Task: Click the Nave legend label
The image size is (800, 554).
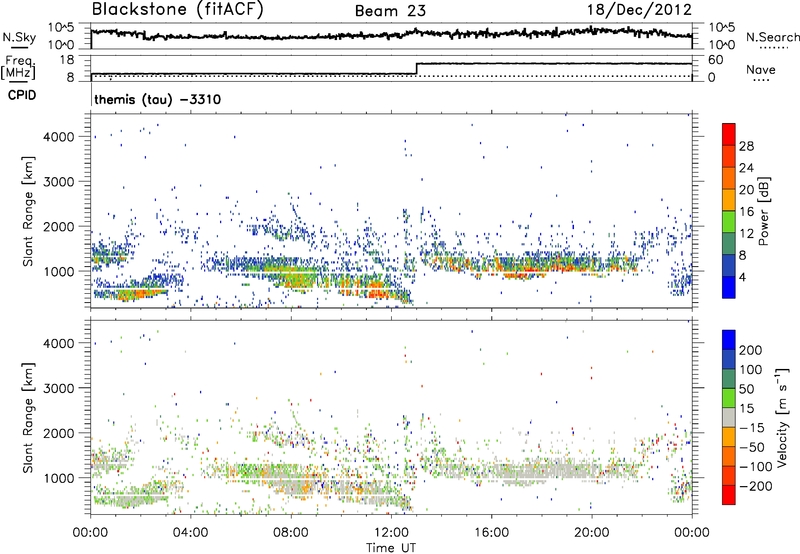Action: point(761,70)
